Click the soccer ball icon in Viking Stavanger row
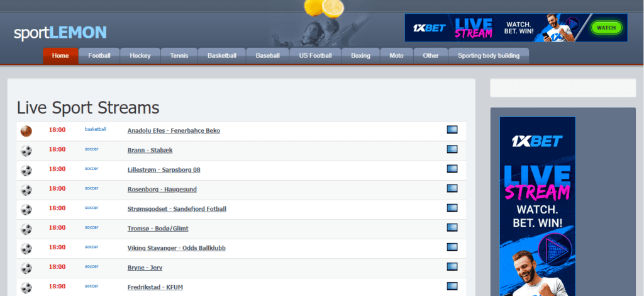Viewport: 644px width, 296px height. 26,249
